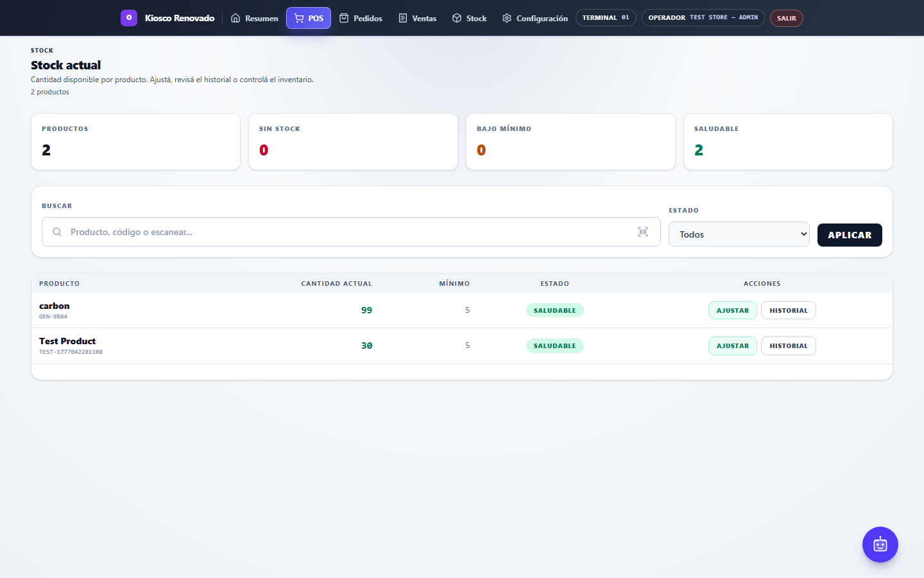This screenshot has height=578, width=924.
Task: Click the minimum value 5 for Test Product
Action: click(467, 346)
